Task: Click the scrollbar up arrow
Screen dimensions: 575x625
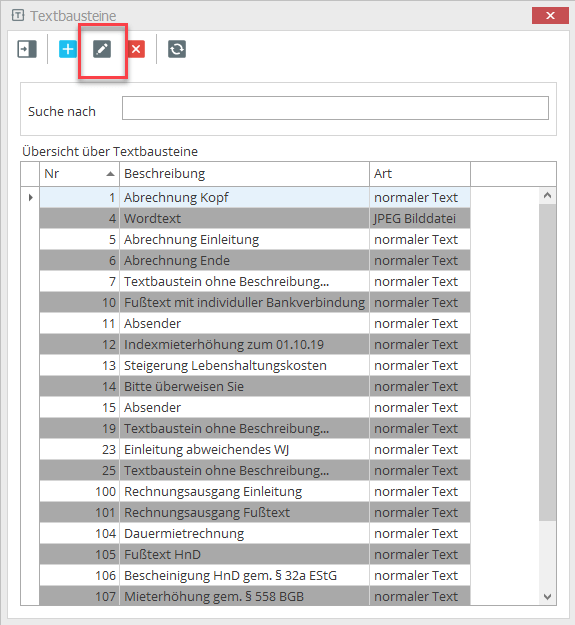Action: [548, 195]
